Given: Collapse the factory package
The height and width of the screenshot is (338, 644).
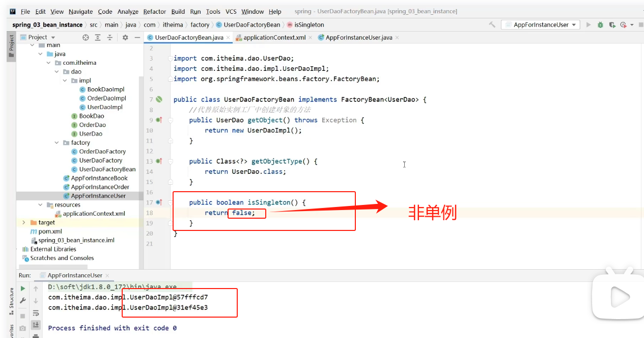Looking at the screenshot, I should [57, 143].
